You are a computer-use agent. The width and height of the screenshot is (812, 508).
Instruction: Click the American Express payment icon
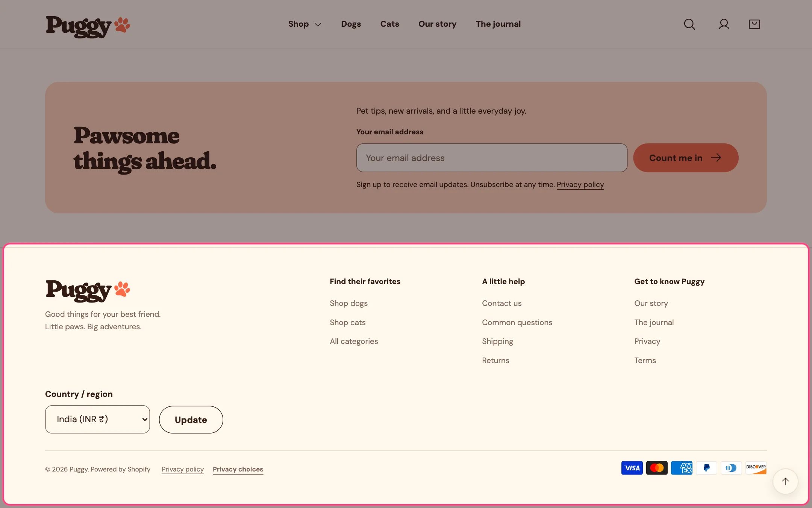(x=682, y=468)
